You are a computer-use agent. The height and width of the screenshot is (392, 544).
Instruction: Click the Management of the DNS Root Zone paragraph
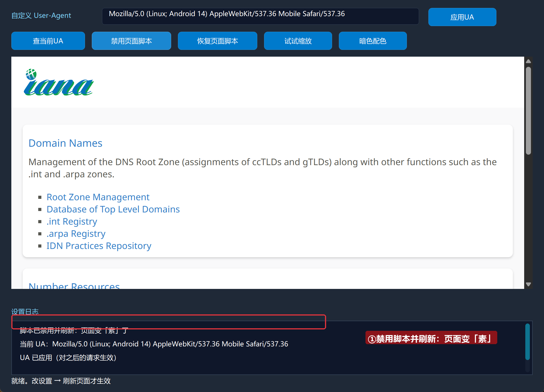pos(263,168)
